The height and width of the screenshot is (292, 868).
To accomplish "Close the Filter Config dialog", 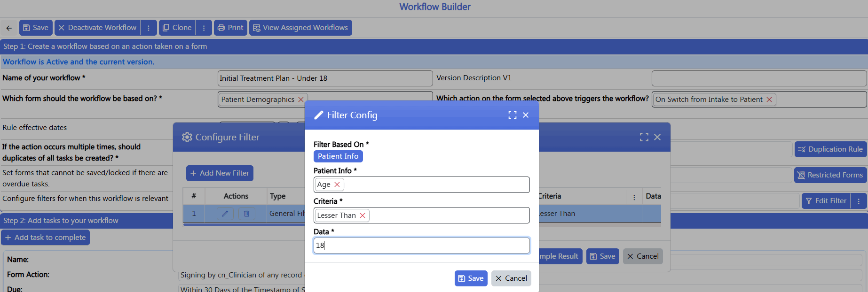I will click(526, 115).
